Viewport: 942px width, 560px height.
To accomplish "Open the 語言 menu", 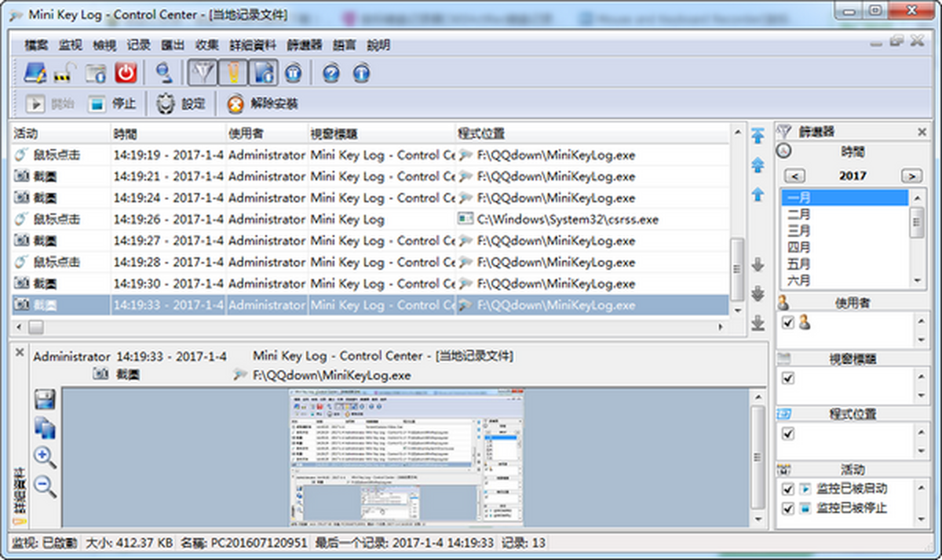I will pos(344,45).
